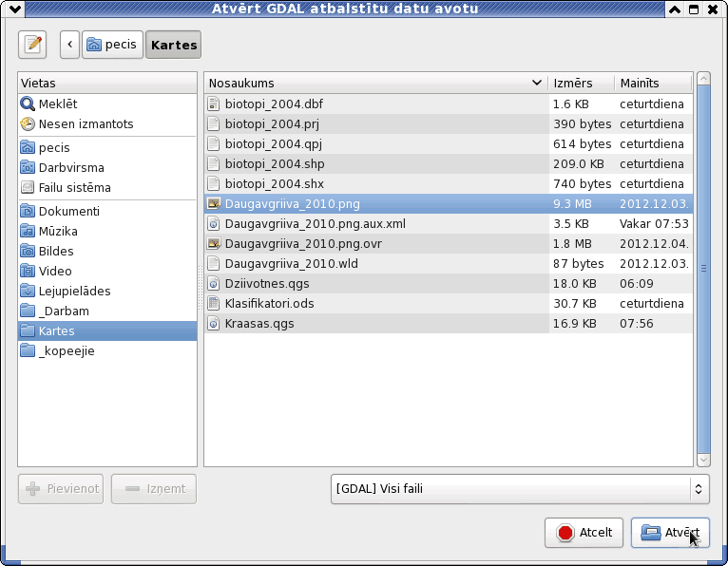This screenshot has width=728, height=566.
Task: Click the disabled Pievienot bookmark button
Action: click(61, 488)
